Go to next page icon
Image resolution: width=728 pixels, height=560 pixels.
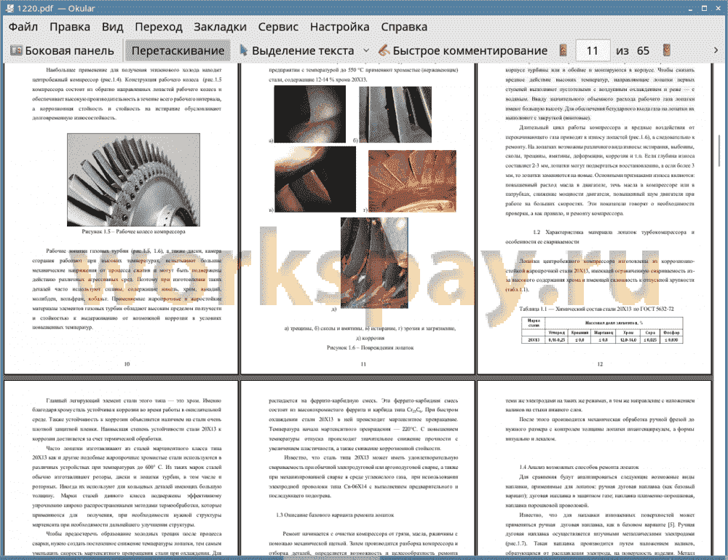click(666, 50)
